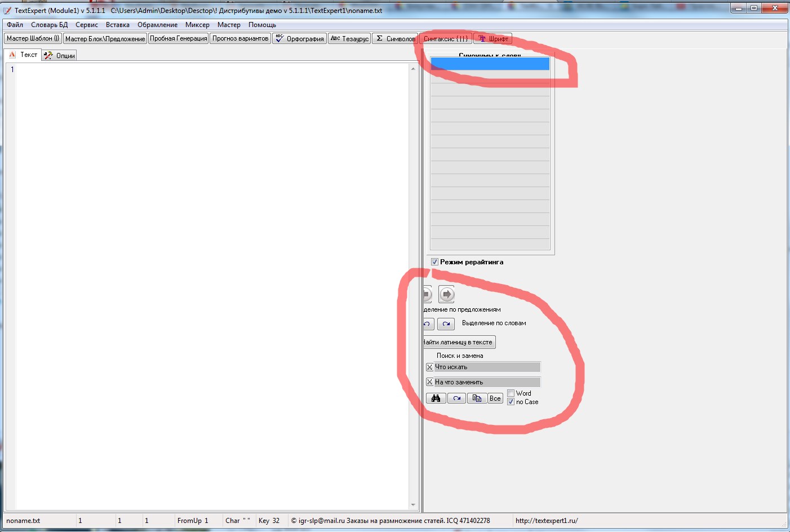Click the Все replace-all button
The height and width of the screenshot is (532, 790).
tap(495, 398)
